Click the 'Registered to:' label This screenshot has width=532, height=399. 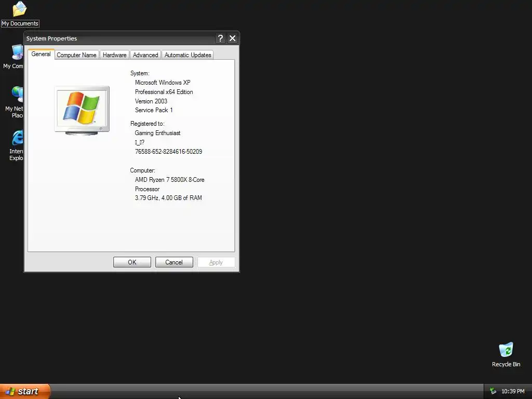tap(147, 124)
